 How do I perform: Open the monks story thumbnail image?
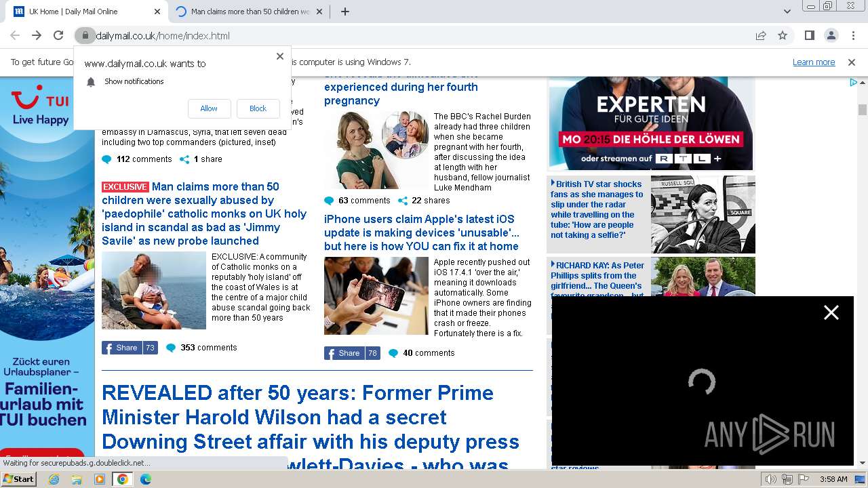pos(154,290)
